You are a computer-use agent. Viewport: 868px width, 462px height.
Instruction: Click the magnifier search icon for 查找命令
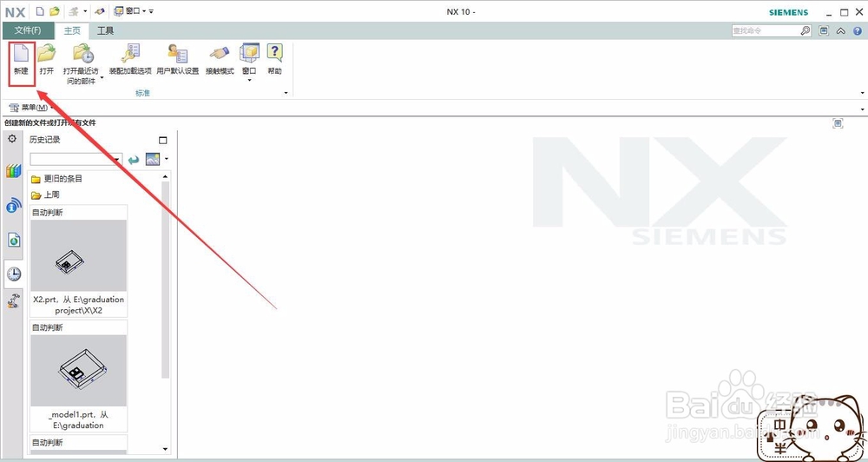pyautogui.click(x=806, y=31)
